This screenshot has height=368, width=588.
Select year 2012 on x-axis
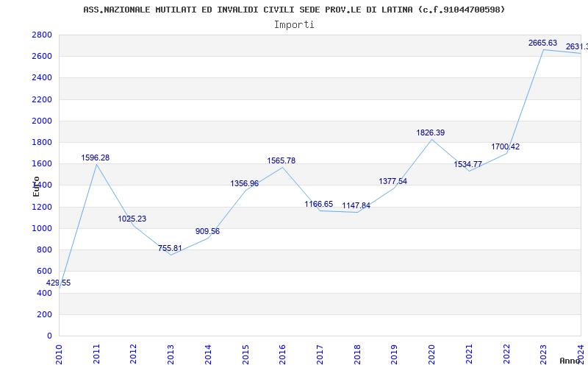134,354
